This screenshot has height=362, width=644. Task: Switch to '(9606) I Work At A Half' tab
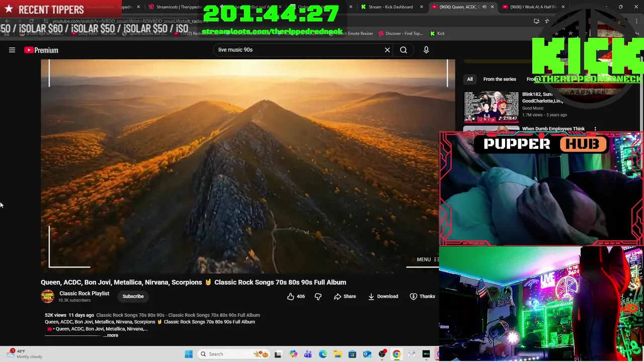533,7
